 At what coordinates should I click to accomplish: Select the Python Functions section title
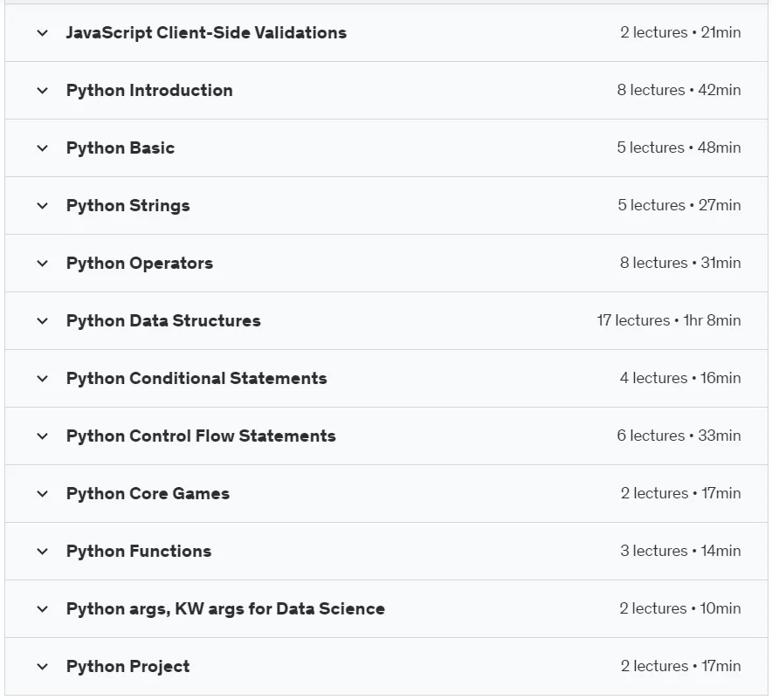coord(139,551)
